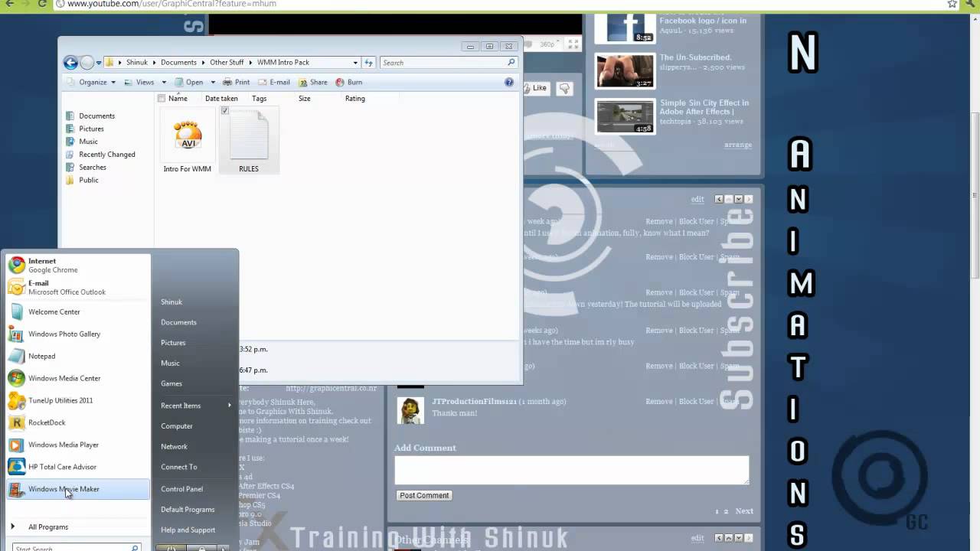Open Recently Changed favorite link

[106, 155]
